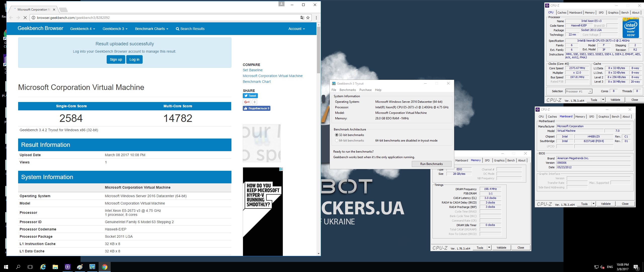Open the Purchase menu in Geekbench 3
Image resolution: width=644 pixels, height=272 pixels.
tap(365, 90)
